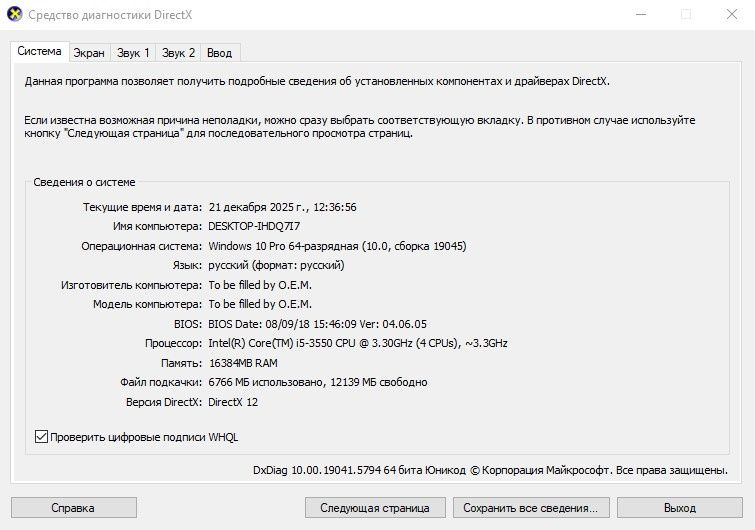Screen dimensions: 755x530
Task: Click Сохранить все сведения button
Action: pyautogui.click(x=531, y=508)
